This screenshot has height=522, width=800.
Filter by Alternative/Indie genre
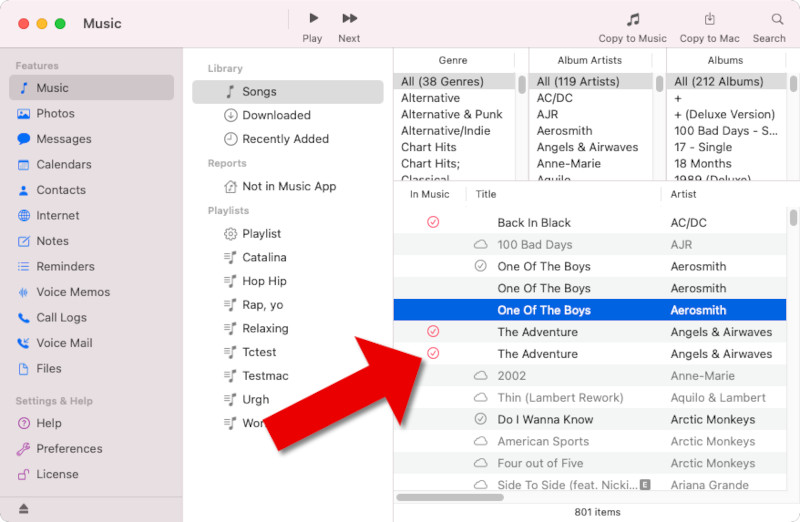[455, 131]
